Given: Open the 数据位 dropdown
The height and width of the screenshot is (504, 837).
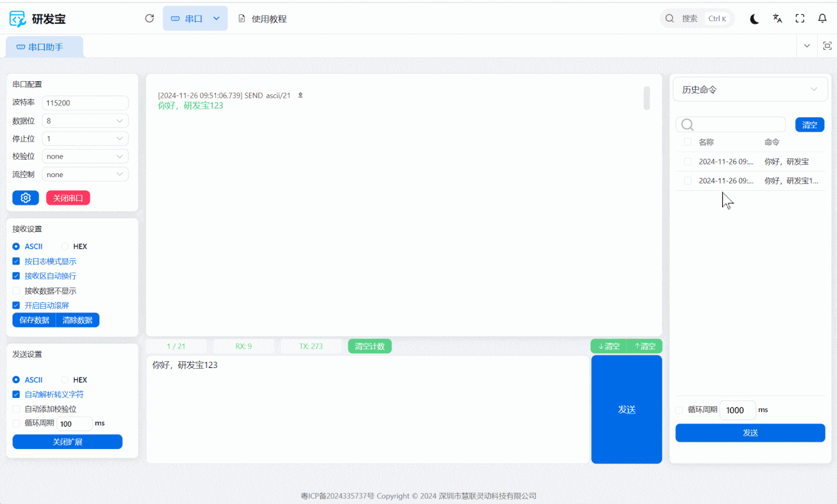Looking at the screenshot, I should pyautogui.click(x=85, y=121).
